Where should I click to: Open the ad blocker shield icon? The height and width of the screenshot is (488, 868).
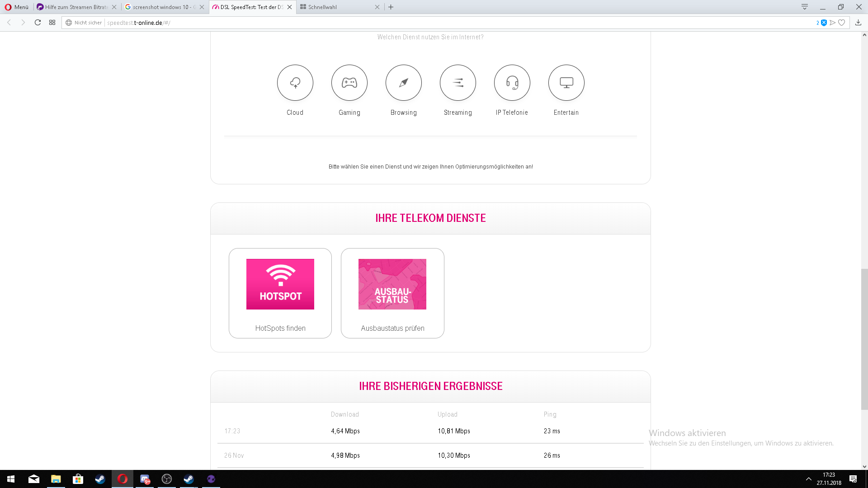[x=824, y=23]
